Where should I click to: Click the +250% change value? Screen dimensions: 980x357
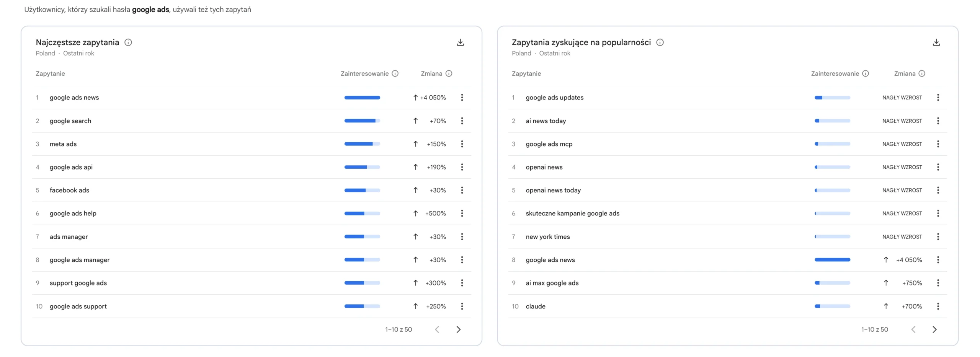click(x=436, y=306)
